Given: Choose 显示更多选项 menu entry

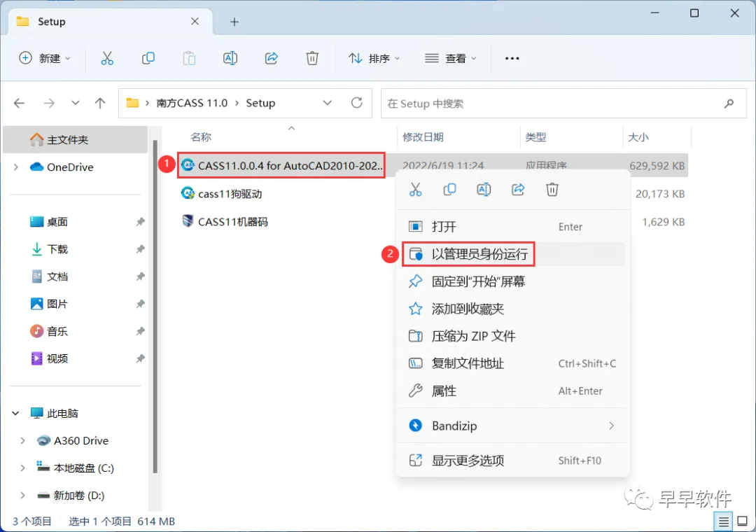Looking at the screenshot, I should coord(512,461).
